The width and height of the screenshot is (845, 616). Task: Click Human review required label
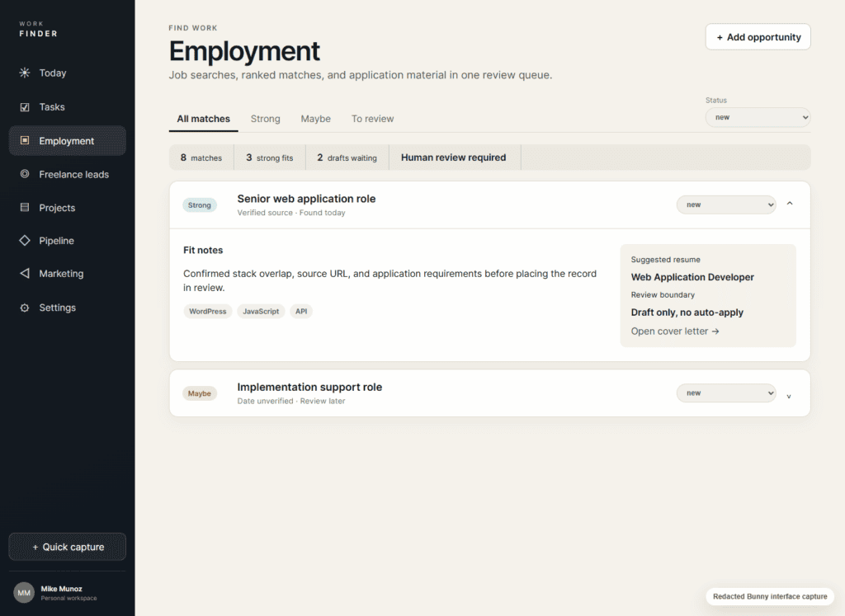click(x=453, y=158)
